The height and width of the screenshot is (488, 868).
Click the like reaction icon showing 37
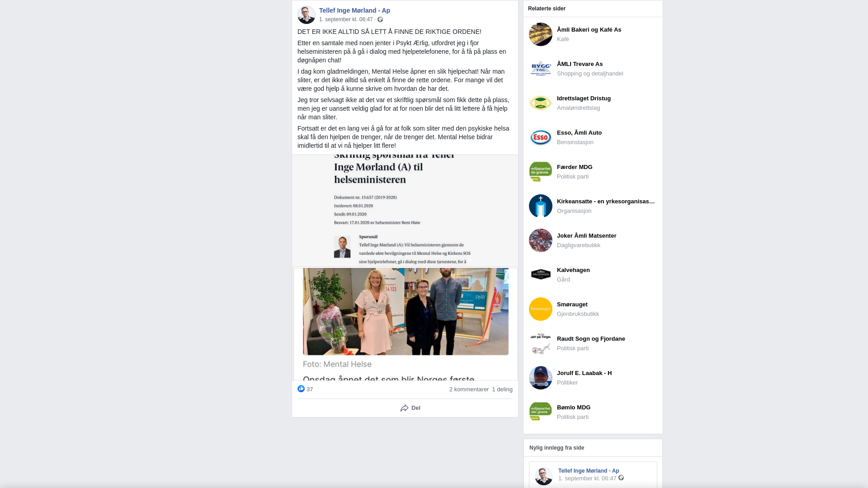[301, 389]
